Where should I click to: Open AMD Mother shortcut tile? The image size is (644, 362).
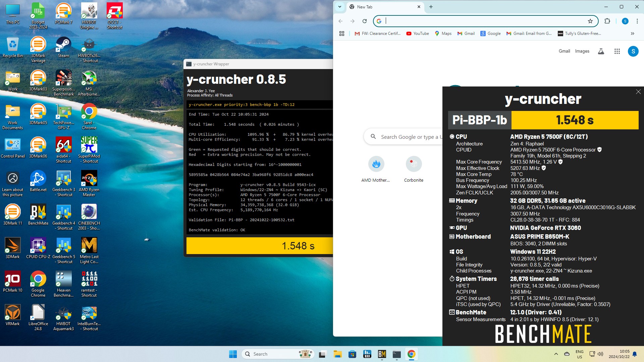tap(376, 170)
